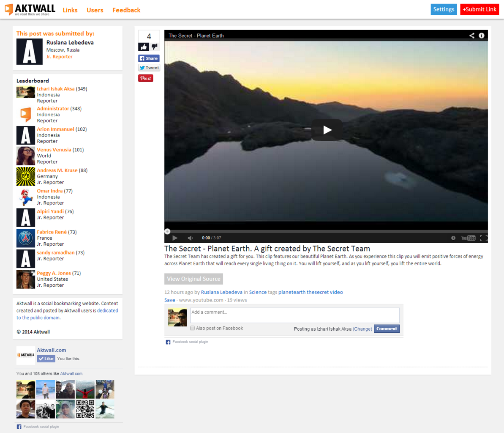Open the Users menu
The height and width of the screenshot is (433, 504).
tap(95, 10)
